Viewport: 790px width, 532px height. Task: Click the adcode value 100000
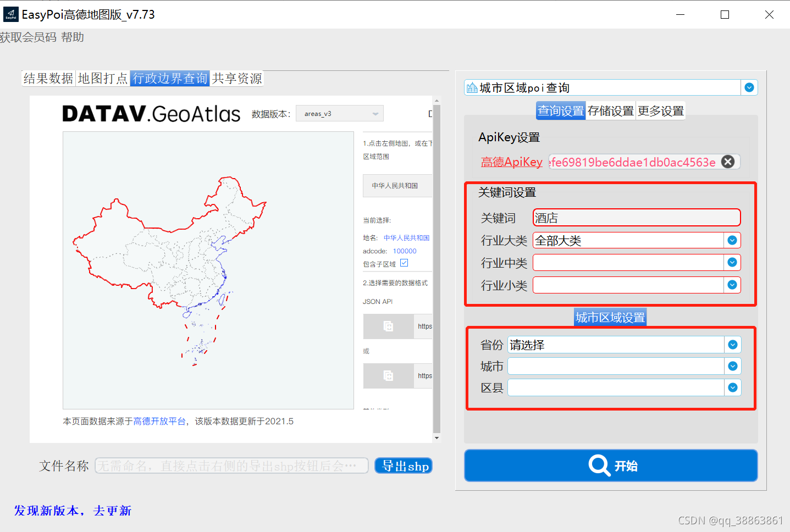pos(405,251)
